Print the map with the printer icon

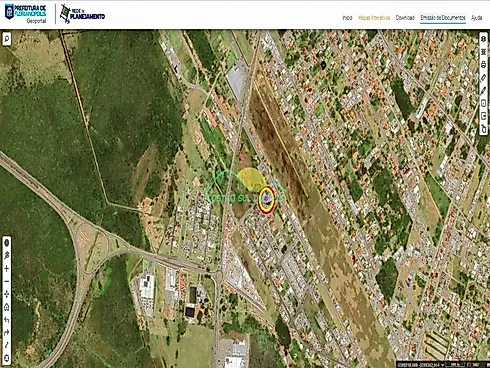pos(483,65)
